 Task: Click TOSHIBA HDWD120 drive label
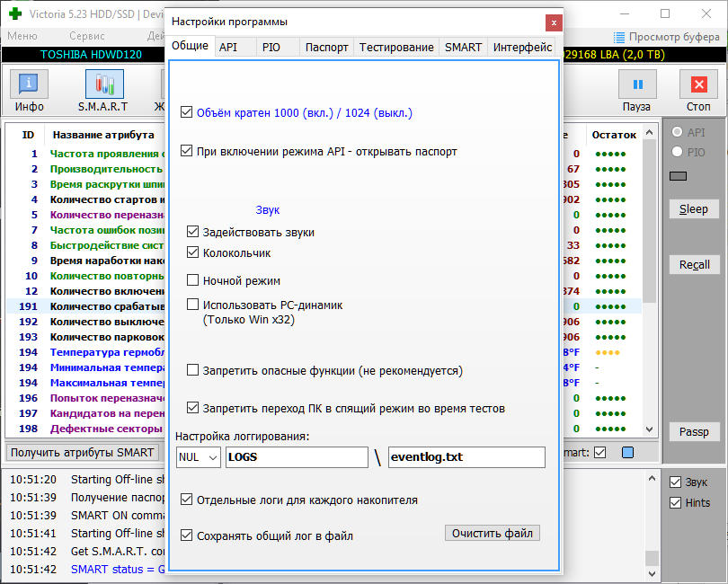coord(91,55)
